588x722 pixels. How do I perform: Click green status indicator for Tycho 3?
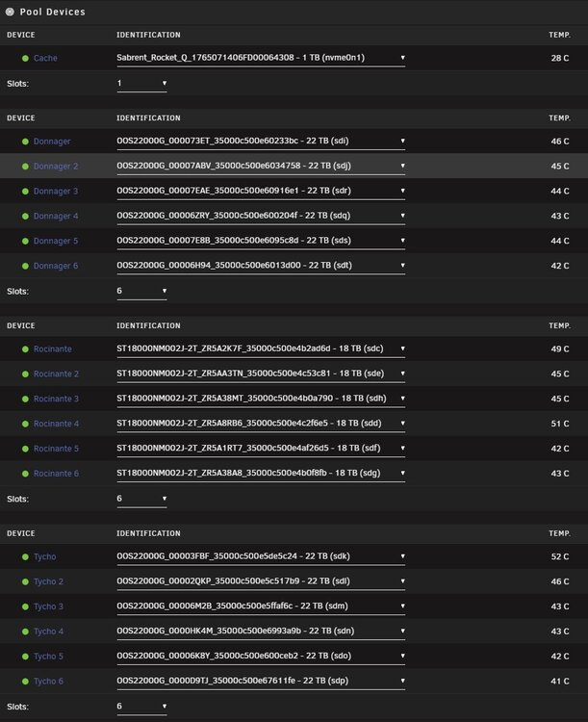[25, 606]
